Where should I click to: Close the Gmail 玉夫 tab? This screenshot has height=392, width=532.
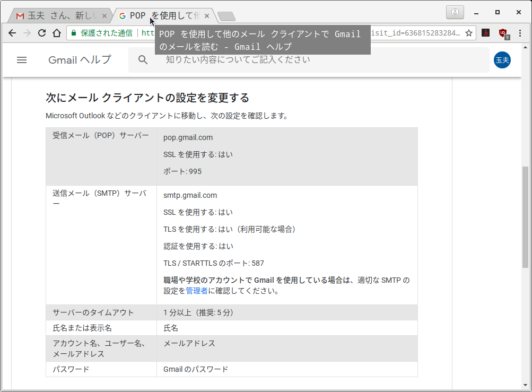(x=104, y=16)
